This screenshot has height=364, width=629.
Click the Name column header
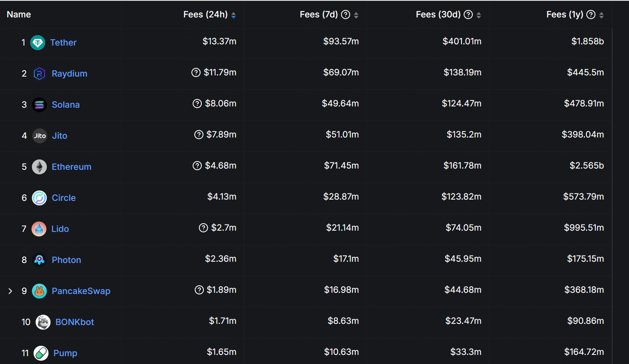19,14
